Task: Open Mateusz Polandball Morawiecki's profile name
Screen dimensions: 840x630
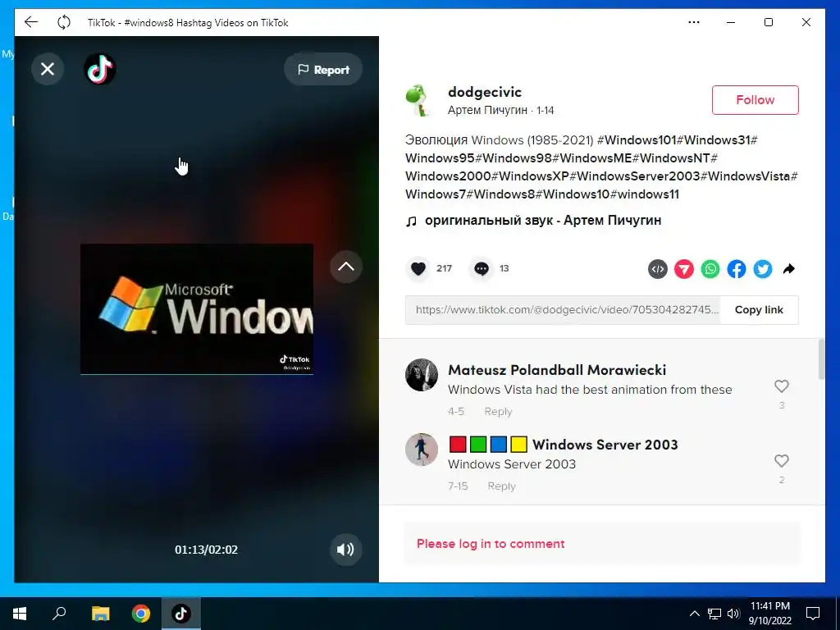Action: click(557, 370)
